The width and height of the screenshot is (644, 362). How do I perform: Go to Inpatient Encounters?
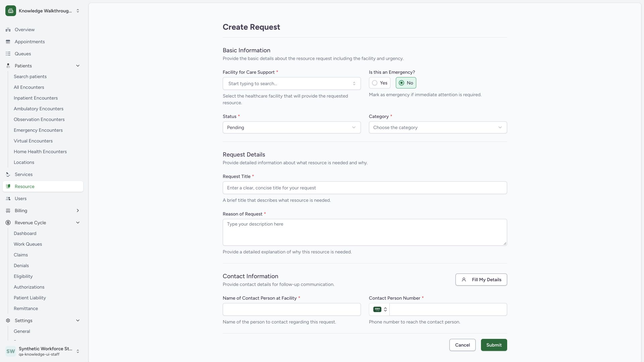pos(36,98)
